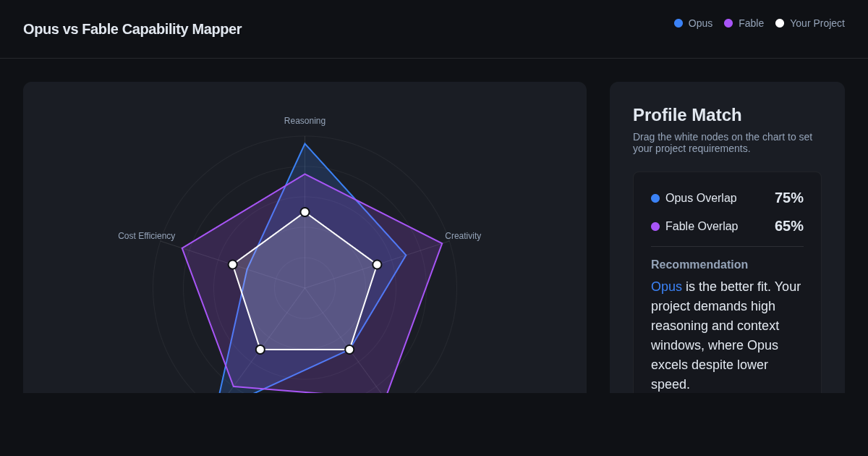868x456 pixels.
Task: Click the Fable Overlap label
Action: point(702,227)
